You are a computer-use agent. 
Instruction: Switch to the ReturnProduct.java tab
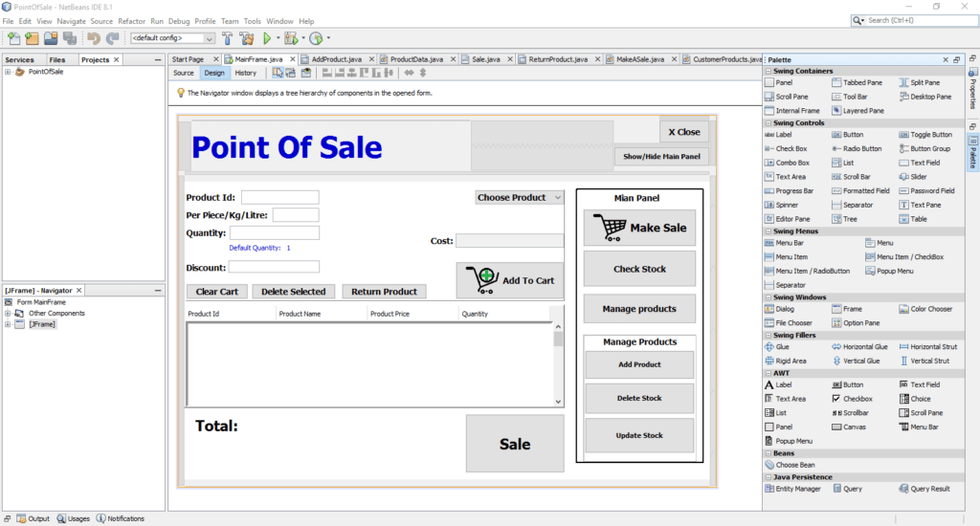click(558, 59)
